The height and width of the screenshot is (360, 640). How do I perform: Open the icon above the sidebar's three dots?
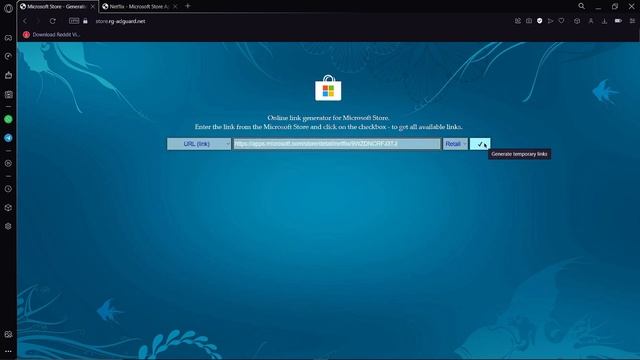click(x=8, y=334)
